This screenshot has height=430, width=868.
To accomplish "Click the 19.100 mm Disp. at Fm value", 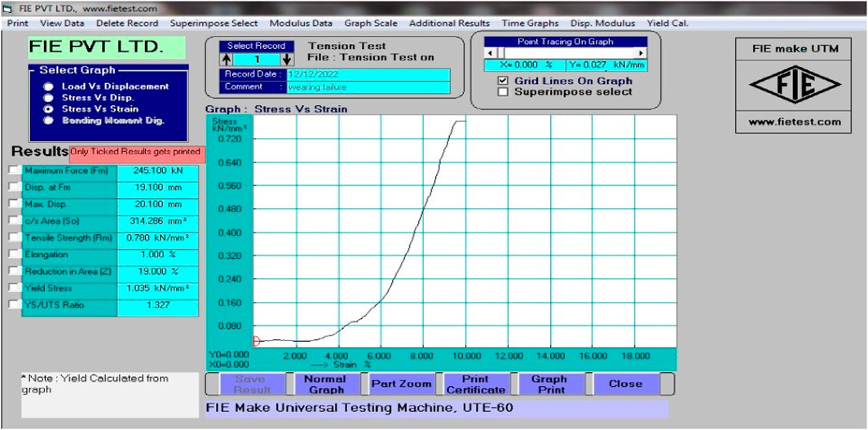I will 158,188.
